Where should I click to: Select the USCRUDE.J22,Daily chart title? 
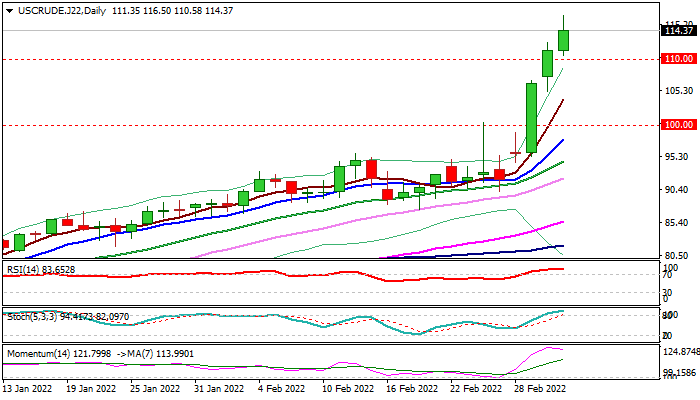click(62, 11)
